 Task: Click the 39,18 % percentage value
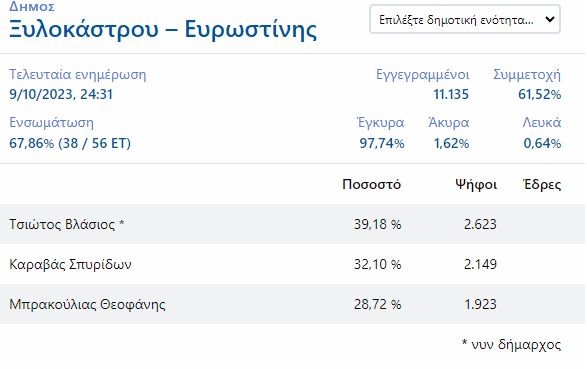coord(377,224)
